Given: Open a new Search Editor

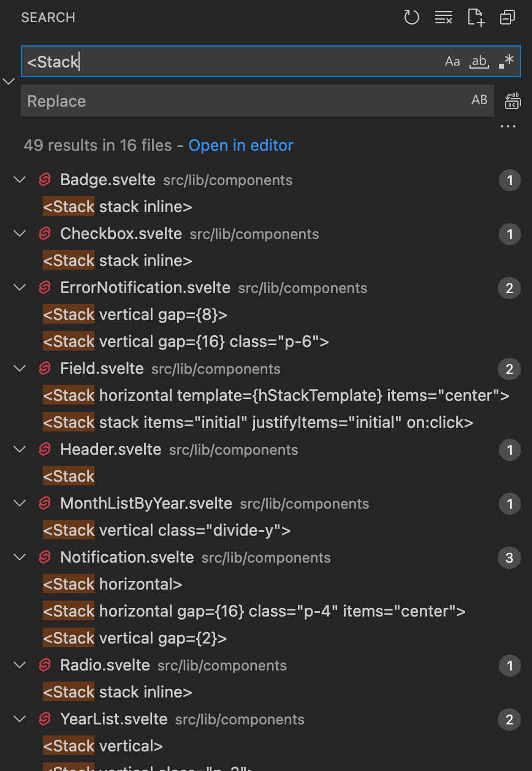Looking at the screenshot, I should pyautogui.click(x=475, y=17).
